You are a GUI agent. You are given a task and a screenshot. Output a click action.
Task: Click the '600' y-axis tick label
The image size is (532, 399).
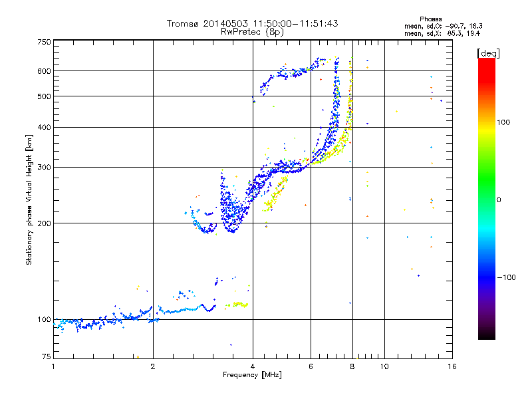44,71
